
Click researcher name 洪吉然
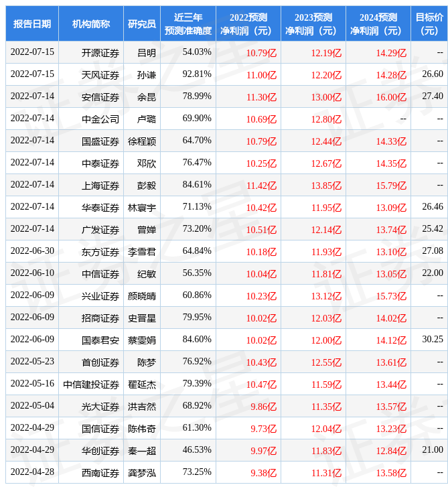(142, 407)
